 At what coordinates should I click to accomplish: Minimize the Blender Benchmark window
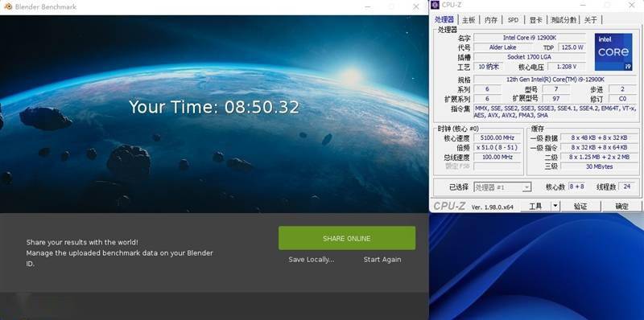tap(368, 6)
